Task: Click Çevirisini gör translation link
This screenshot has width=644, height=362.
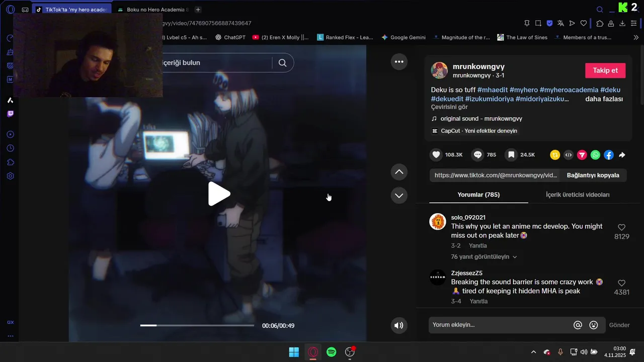Action: [449, 107]
